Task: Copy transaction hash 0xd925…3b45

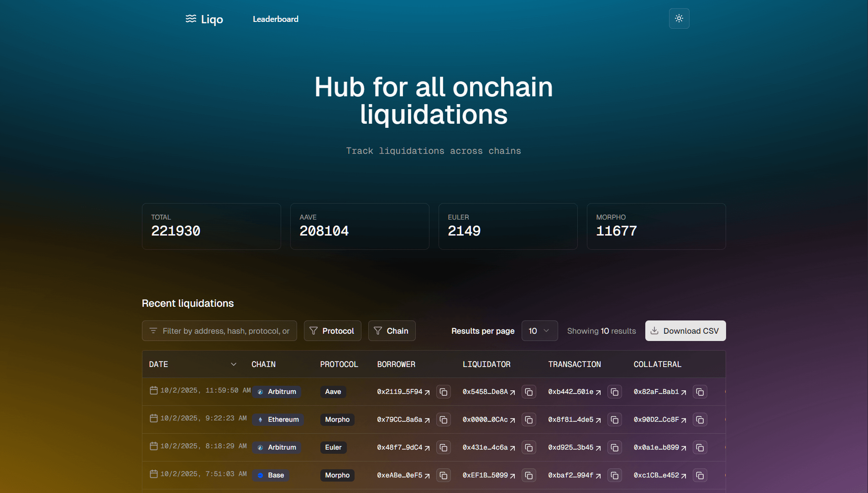Action: pyautogui.click(x=614, y=448)
